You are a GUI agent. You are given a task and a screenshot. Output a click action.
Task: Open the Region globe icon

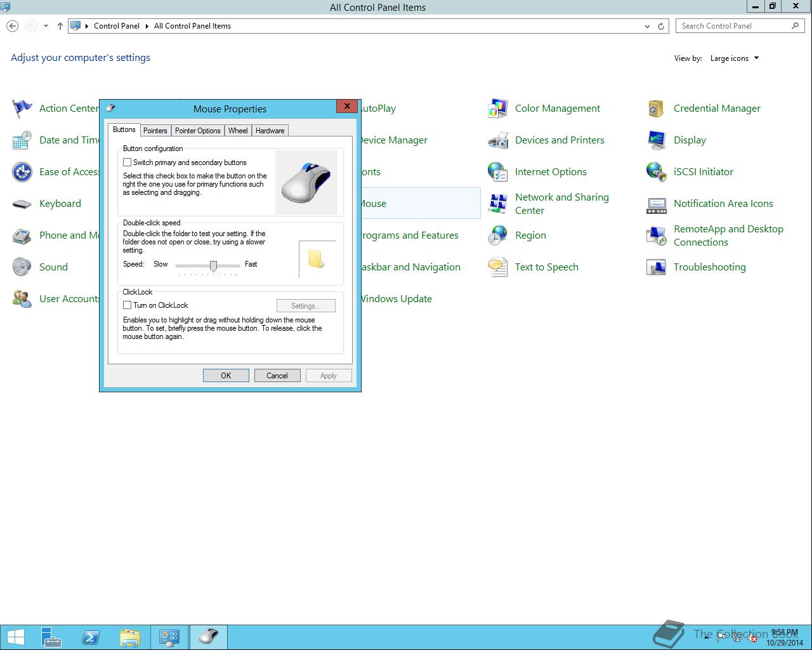click(x=498, y=235)
